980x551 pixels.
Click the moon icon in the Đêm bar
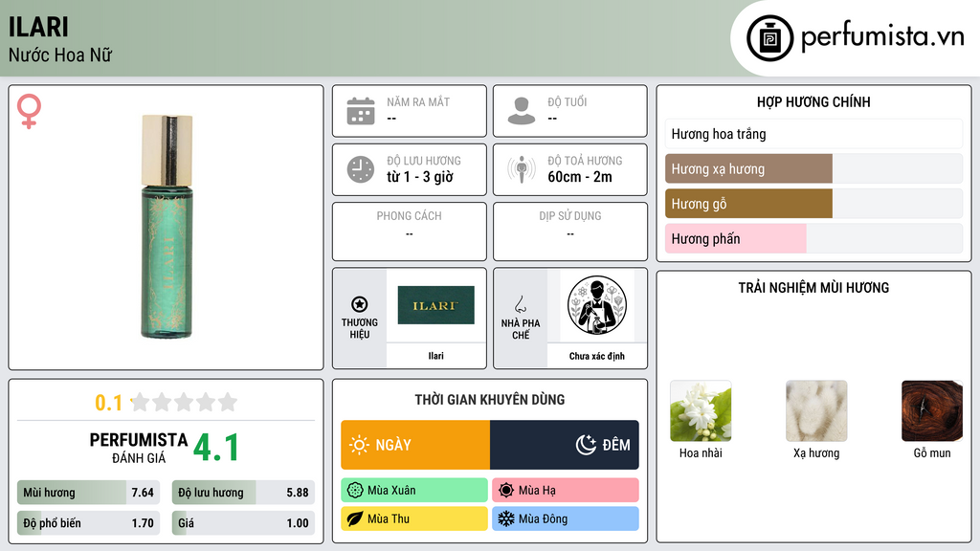pos(586,445)
